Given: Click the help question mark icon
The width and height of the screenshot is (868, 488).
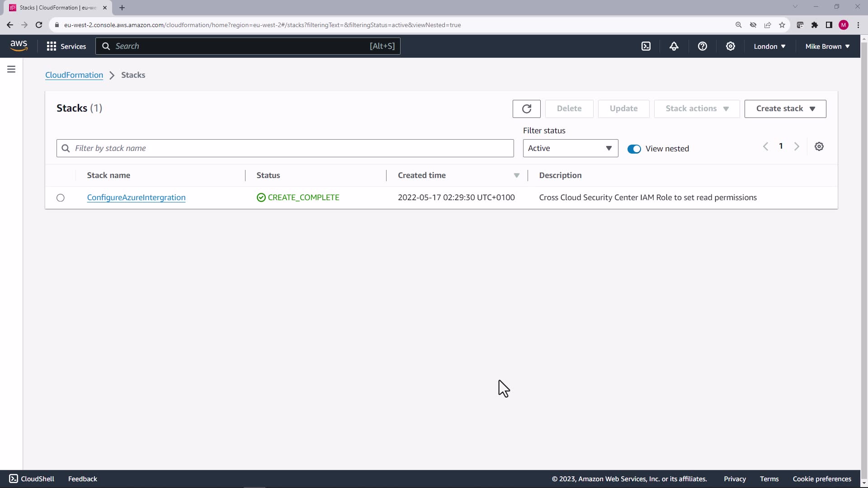Looking at the screenshot, I should click(x=702, y=46).
